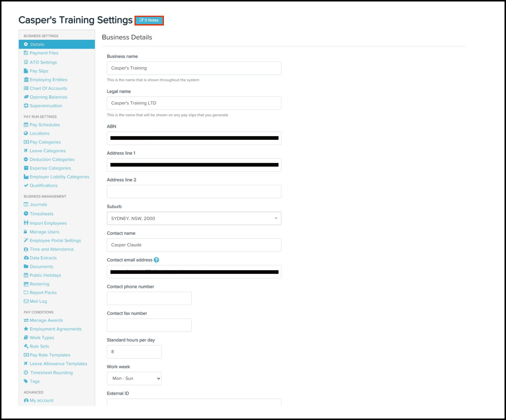Expand the Work week select box
Image resolution: width=506 pixels, height=420 pixels.
pyautogui.click(x=134, y=378)
